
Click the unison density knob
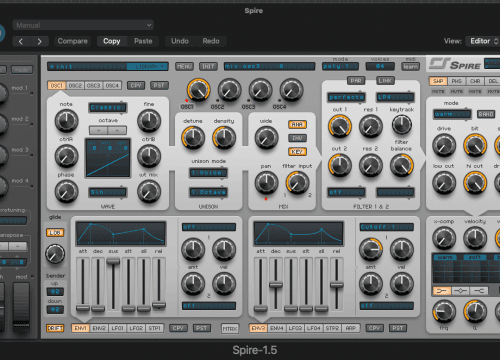[x=224, y=138]
